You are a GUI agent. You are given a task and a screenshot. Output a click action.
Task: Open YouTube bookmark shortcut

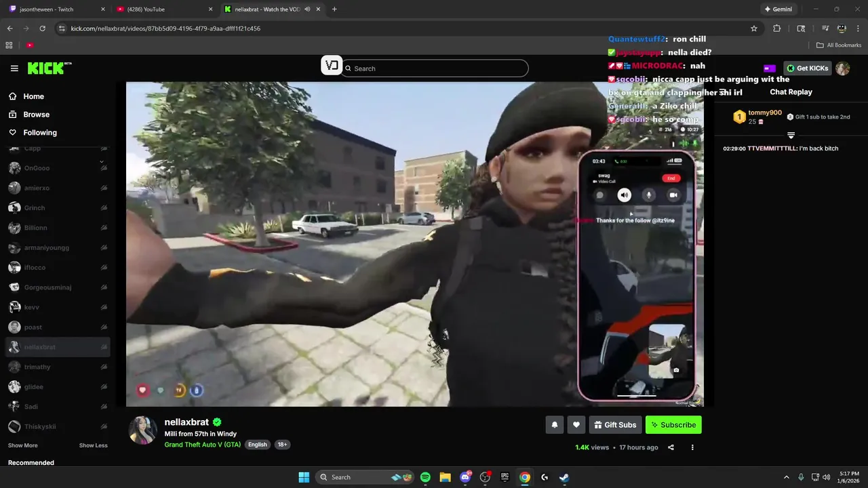pos(30,45)
